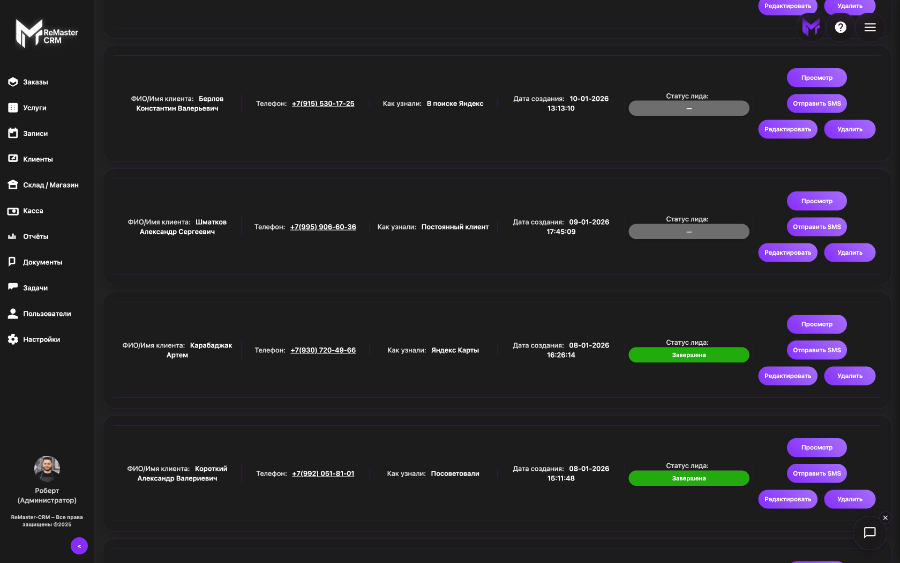Open the help question mark icon

[840, 27]
